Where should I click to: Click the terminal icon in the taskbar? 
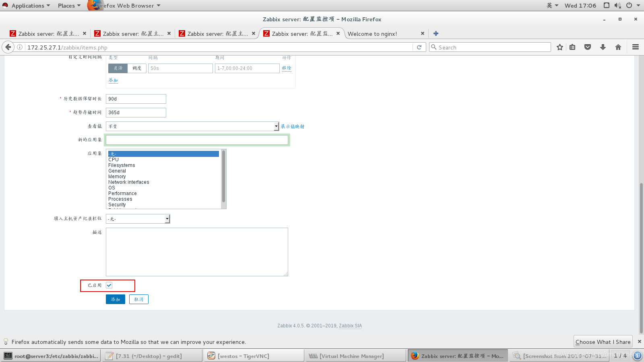(8, 356)
